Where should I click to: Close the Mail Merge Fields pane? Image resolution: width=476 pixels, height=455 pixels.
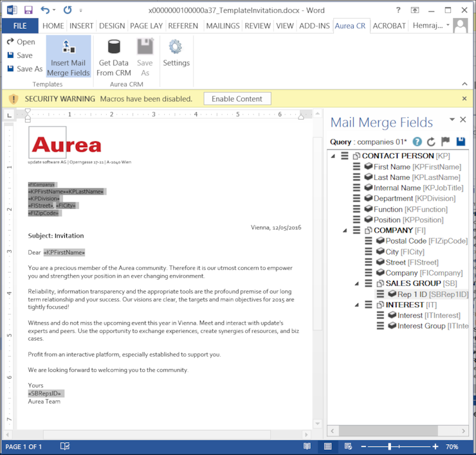tap(462, 120)
